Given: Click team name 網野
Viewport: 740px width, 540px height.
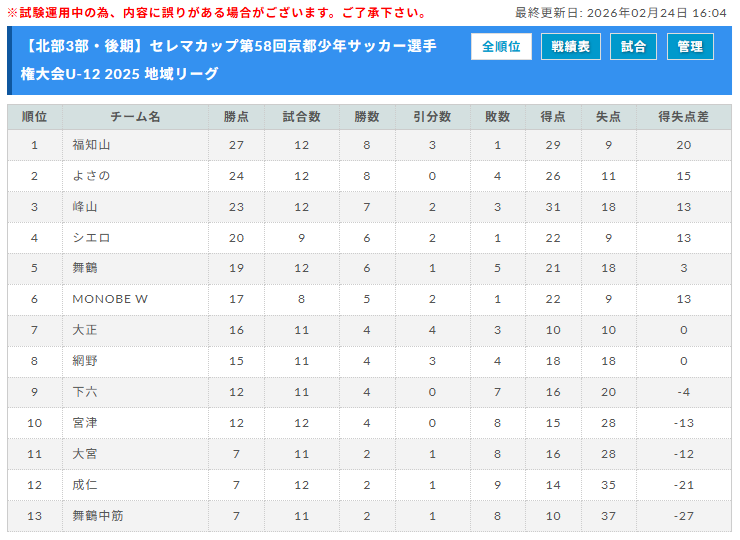Looking at the screenshot, I should [85, 361].
